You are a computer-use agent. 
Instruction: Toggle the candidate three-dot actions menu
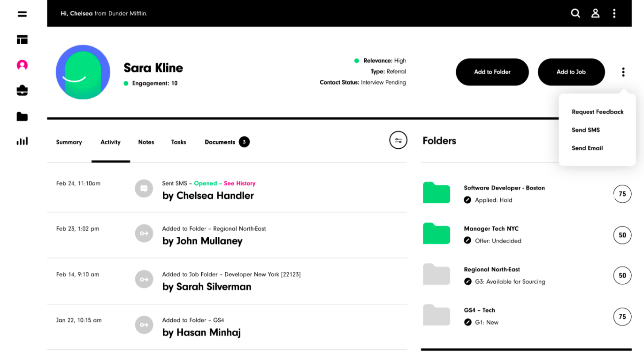point(623,72)
